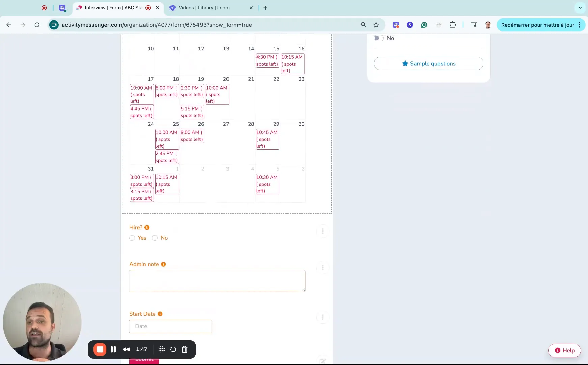Close the Interview Form tab
588x365 pixels.
point(157,8)
